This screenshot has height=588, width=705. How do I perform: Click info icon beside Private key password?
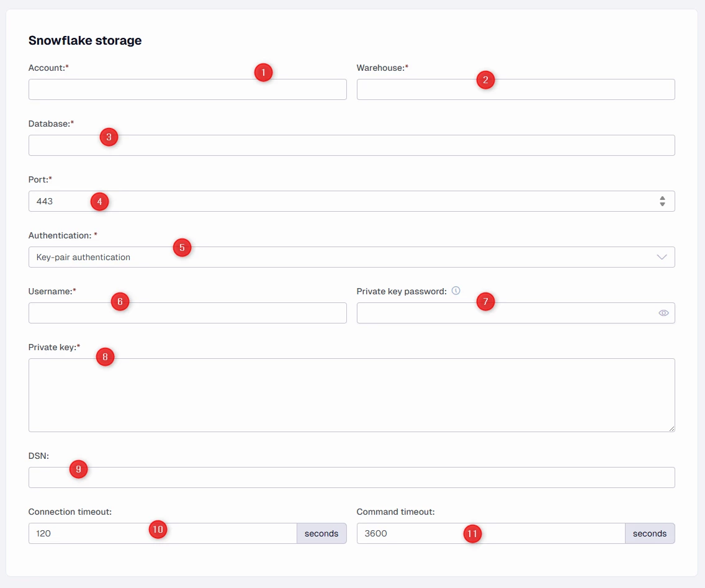tap(456, 291)
